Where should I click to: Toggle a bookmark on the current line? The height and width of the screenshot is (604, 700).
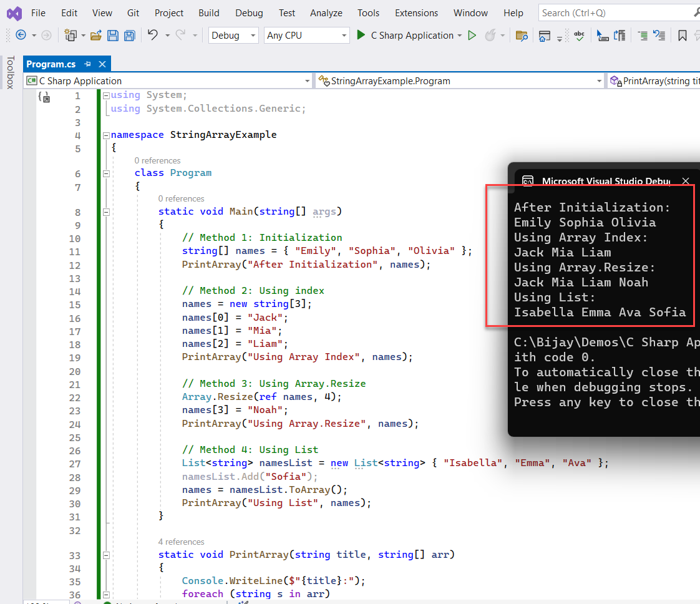682,36
